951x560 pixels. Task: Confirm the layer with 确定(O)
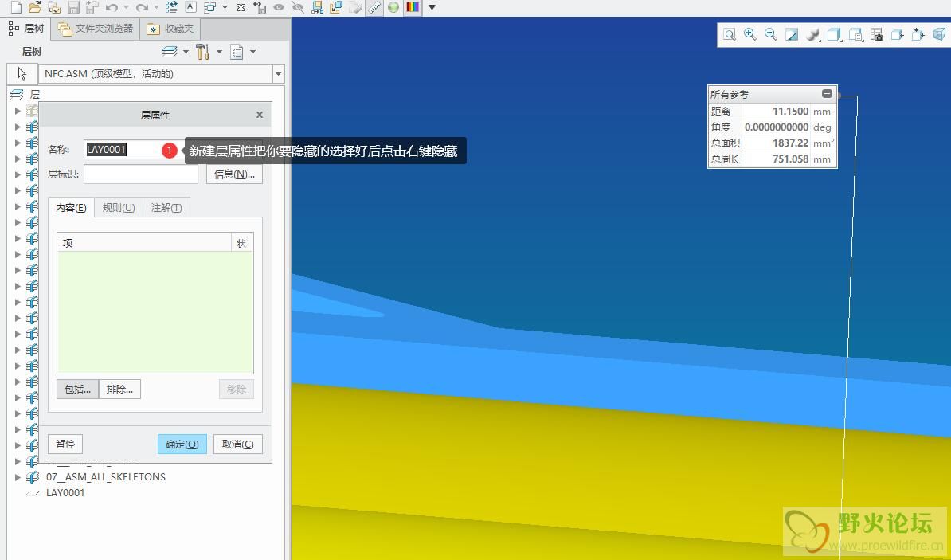(x=182, y=444)
